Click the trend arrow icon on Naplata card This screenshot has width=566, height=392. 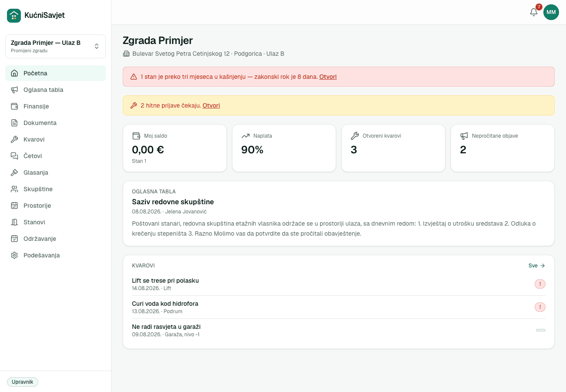coord(245,136)
